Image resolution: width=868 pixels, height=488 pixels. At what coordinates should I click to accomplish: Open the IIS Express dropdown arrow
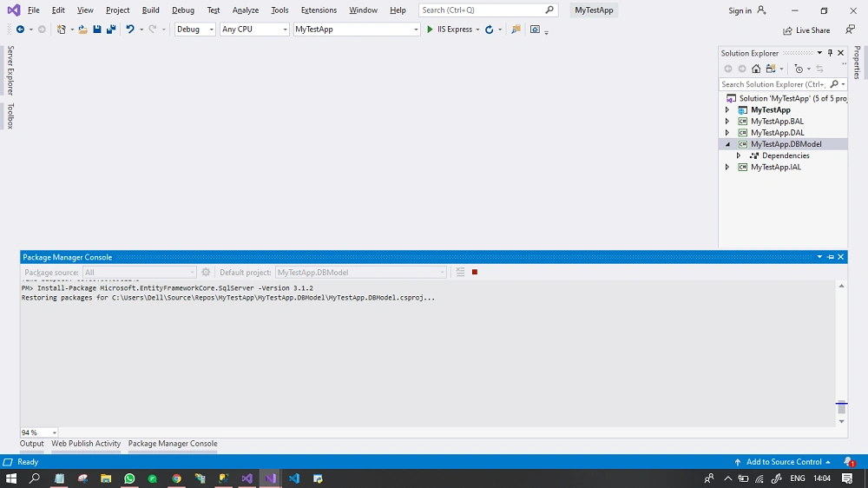(x=477, y=30)
